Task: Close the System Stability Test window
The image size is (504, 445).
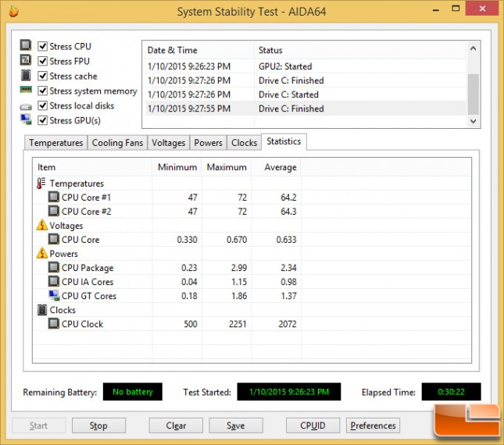Action: (x=482, y=9)
